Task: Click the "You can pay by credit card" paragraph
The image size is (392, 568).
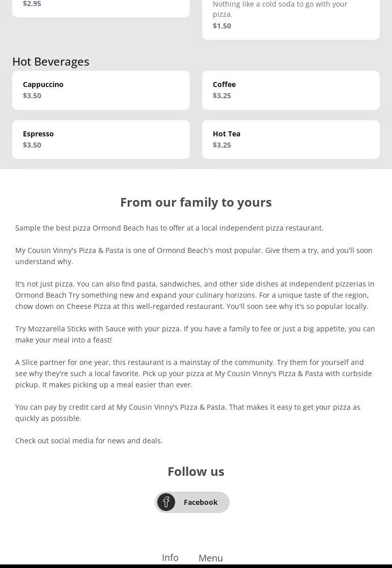Action: (188, 413)
